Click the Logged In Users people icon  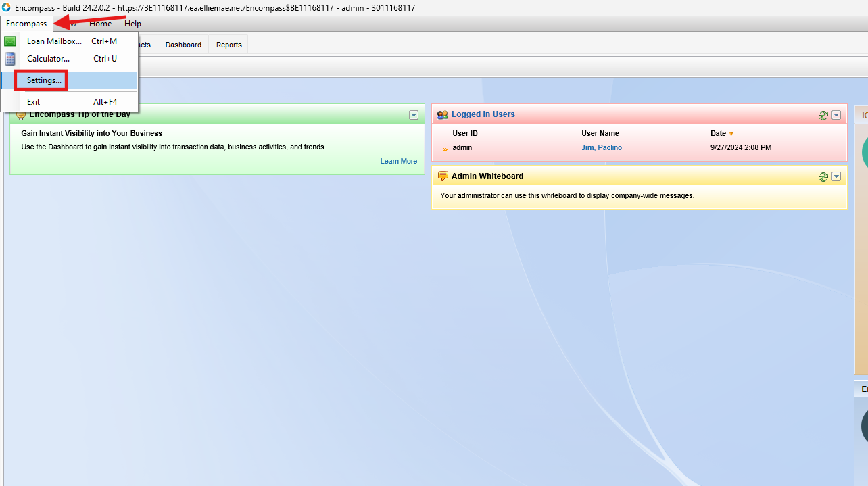tap(443, 115)
